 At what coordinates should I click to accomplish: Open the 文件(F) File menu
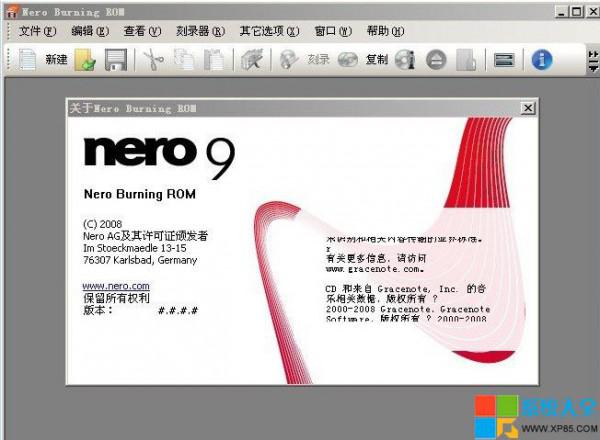coord(36,31)
